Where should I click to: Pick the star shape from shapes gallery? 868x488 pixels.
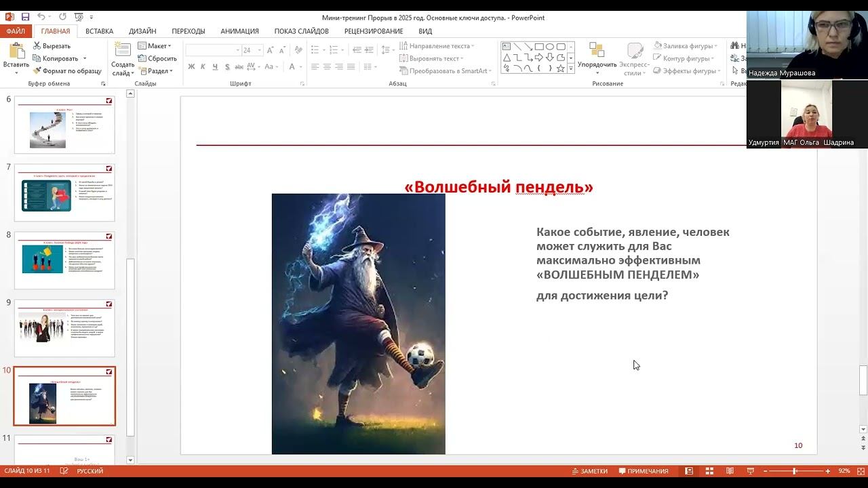click(x=561, y=68)
